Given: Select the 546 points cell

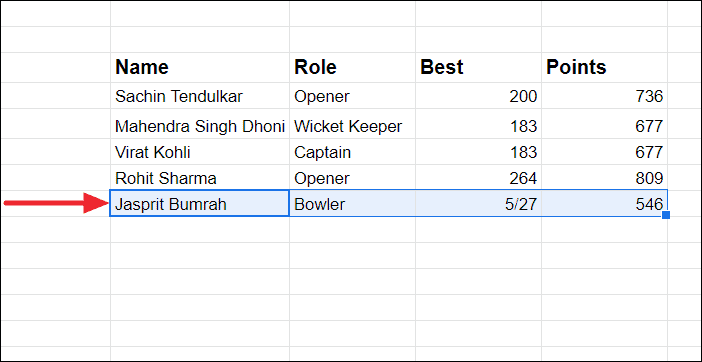Looking at the screenshot, I should tap(604, 204).
